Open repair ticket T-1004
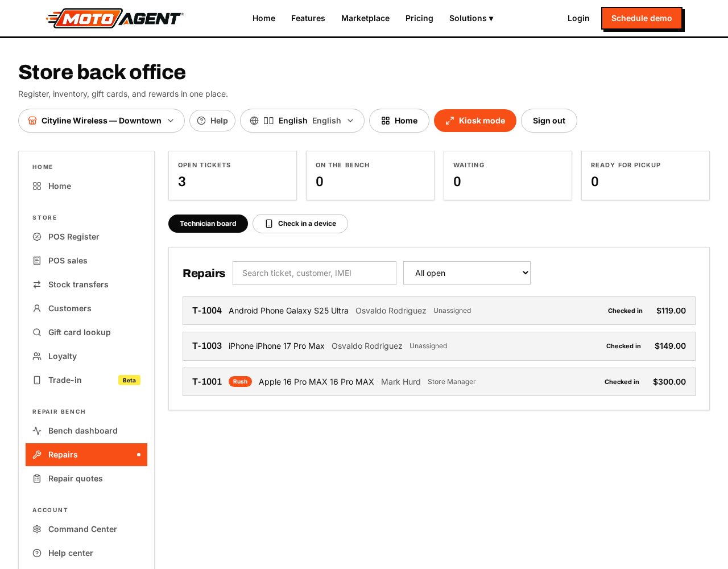This screenshot has width=728, height=569. [x=439, y=311]
